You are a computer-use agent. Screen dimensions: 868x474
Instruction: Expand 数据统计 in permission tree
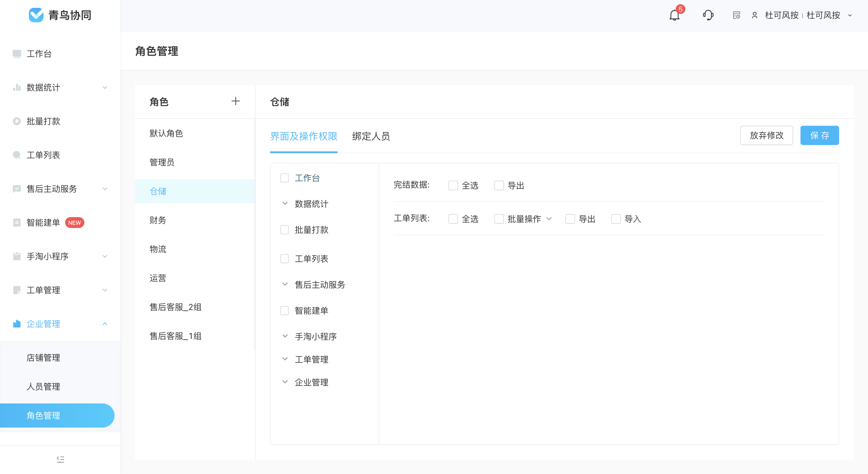(x=285, y=203)
